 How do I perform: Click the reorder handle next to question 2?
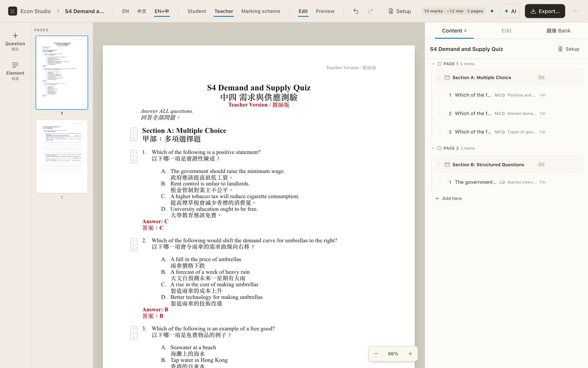tap(134, 244)
